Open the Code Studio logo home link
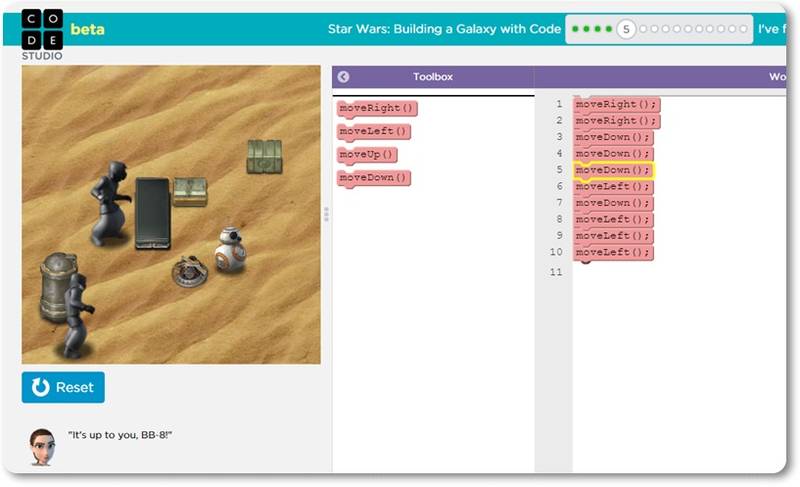 coord(42,35)
